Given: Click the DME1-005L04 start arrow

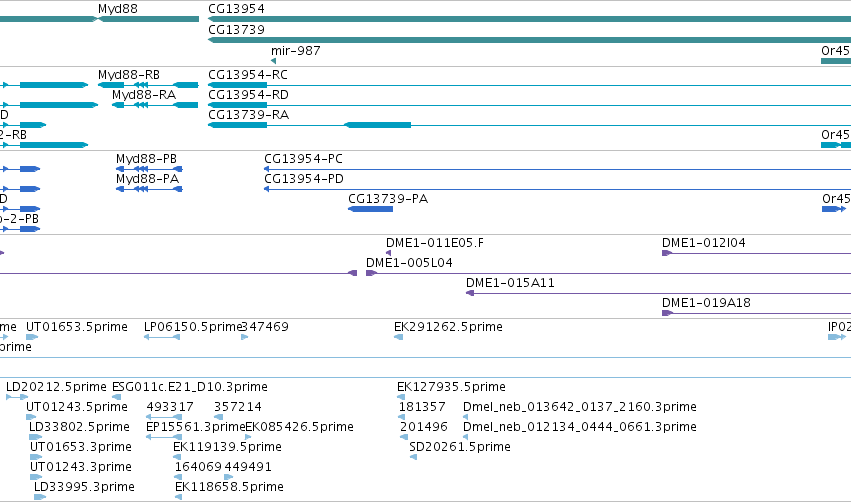Looking at the screenshot, I should point(371,273).
